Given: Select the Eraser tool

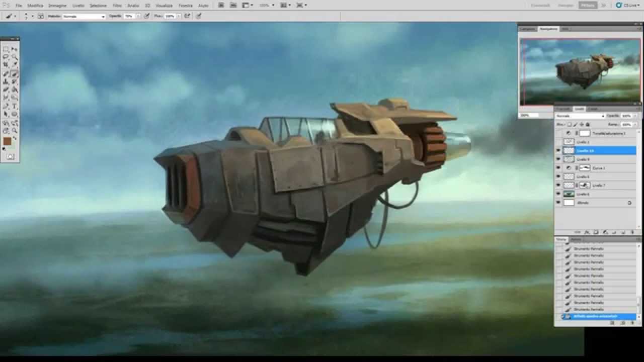Looking at the screenshot, I should coord(6,89).
